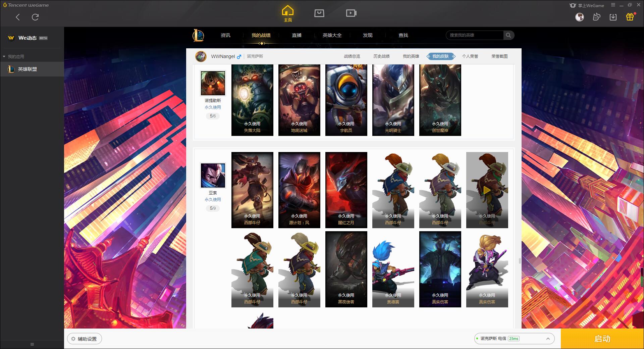Click the 5/6 skin count badge
Viewport: 644px width, 349px height.
pos(213,116)
